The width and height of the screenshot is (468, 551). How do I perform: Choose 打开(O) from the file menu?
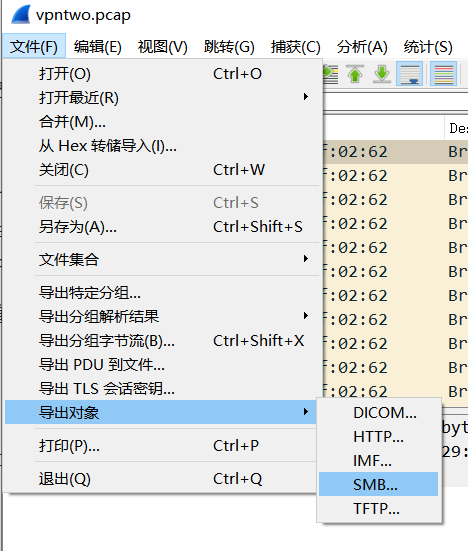click(163, 74)
